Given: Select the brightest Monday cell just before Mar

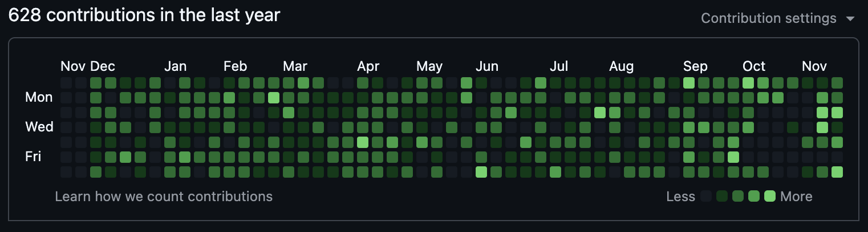Looking at the screenshot, I should (x=274, y=98).
